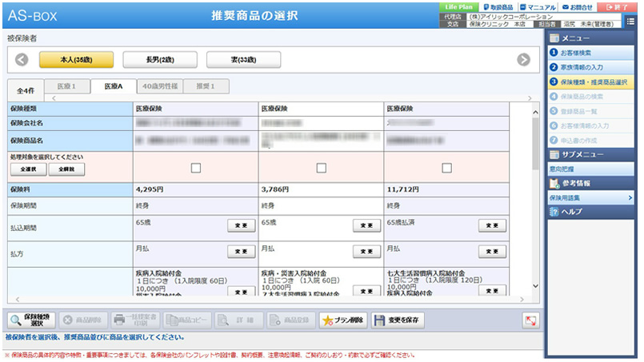
Task: Check the 3,786円 plan selection checkbox
Action: click(321, 168)
